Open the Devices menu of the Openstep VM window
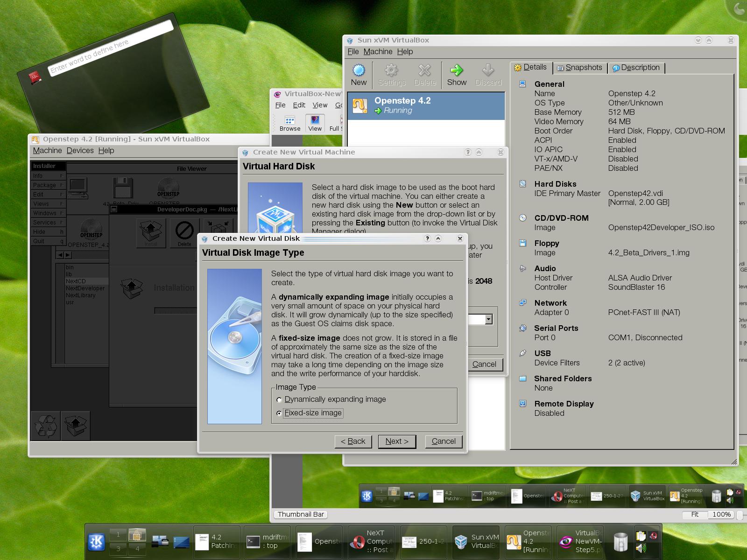The image size is (747, 560). 80,150
